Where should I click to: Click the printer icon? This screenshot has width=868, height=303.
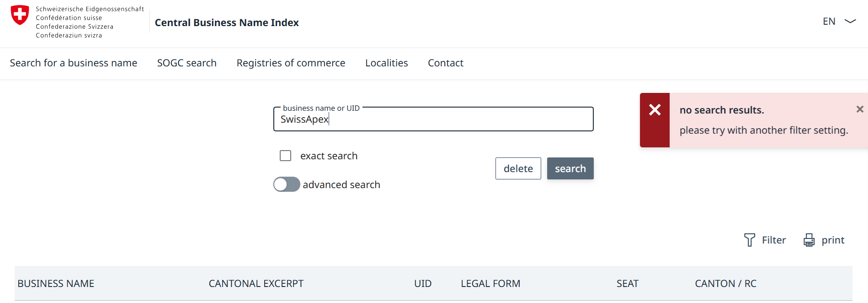pos(809,240)
